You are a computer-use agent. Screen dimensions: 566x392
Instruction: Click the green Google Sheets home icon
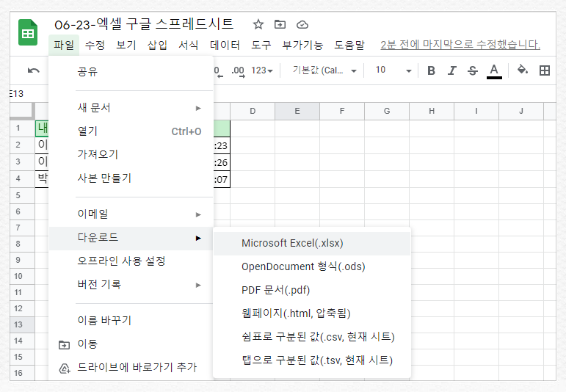28,32
